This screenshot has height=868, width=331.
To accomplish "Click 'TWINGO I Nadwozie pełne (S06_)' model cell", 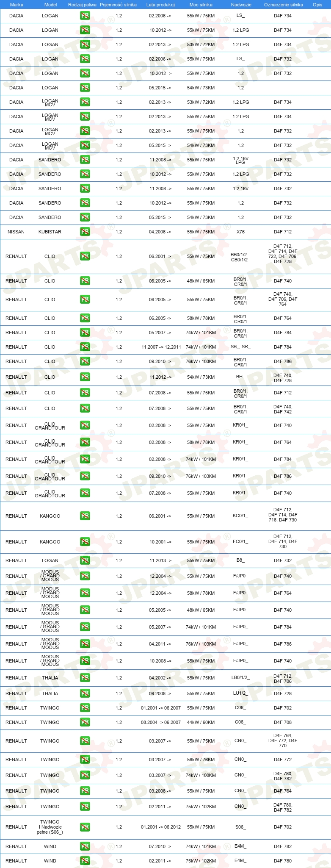I will [x=50, y=827].
